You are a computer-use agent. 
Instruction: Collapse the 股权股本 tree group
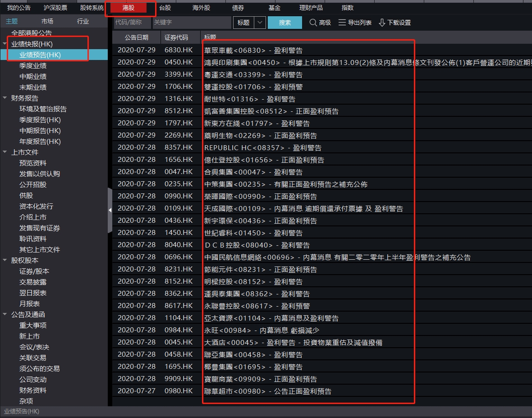click(x=5, y=260)
